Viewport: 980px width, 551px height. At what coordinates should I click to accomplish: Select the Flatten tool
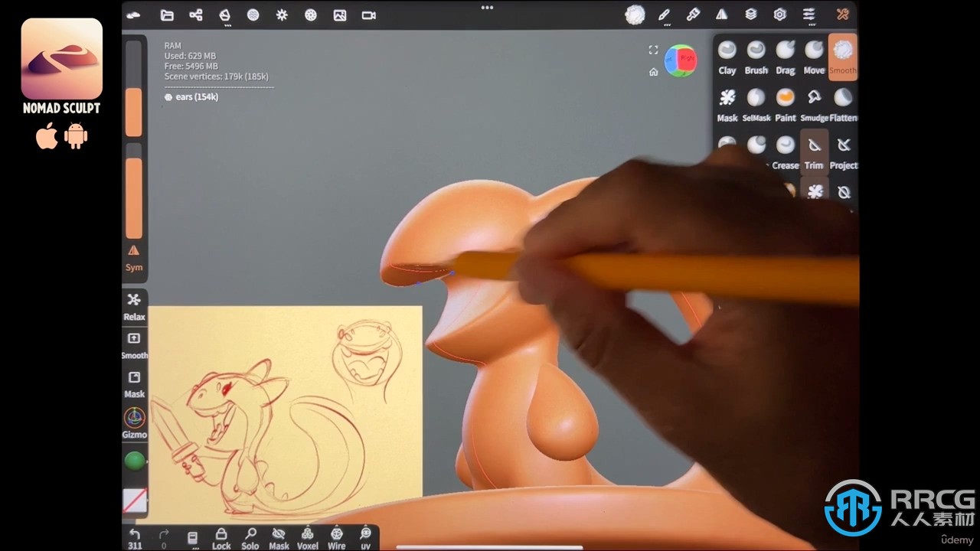842,106
